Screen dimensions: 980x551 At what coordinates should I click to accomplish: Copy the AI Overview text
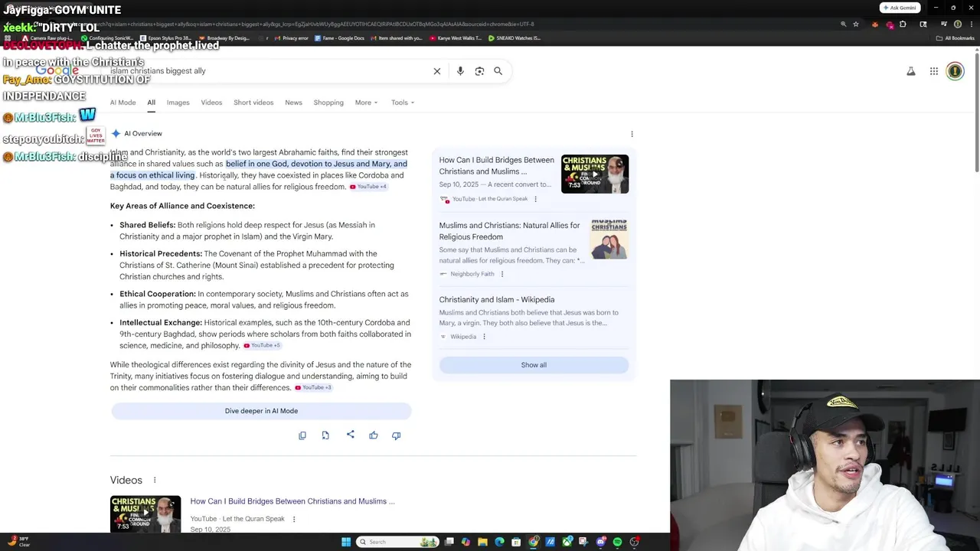[302, 435]
